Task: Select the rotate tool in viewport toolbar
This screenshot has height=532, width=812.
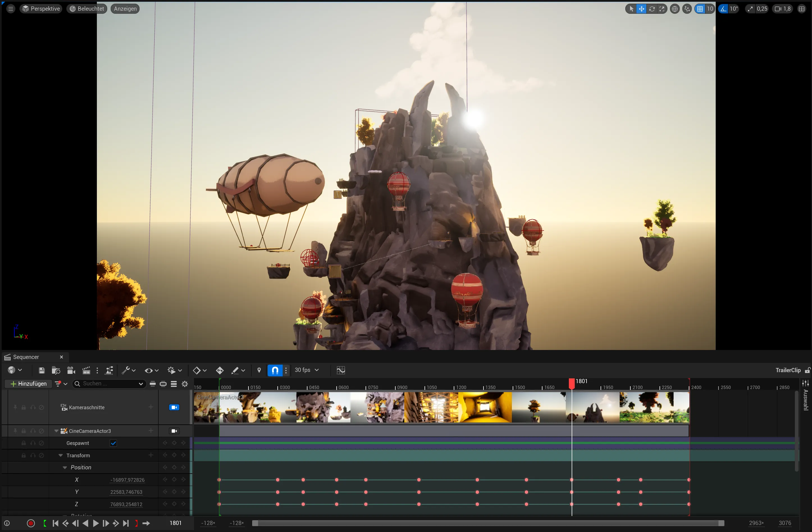Action: [x=652, y=9]
